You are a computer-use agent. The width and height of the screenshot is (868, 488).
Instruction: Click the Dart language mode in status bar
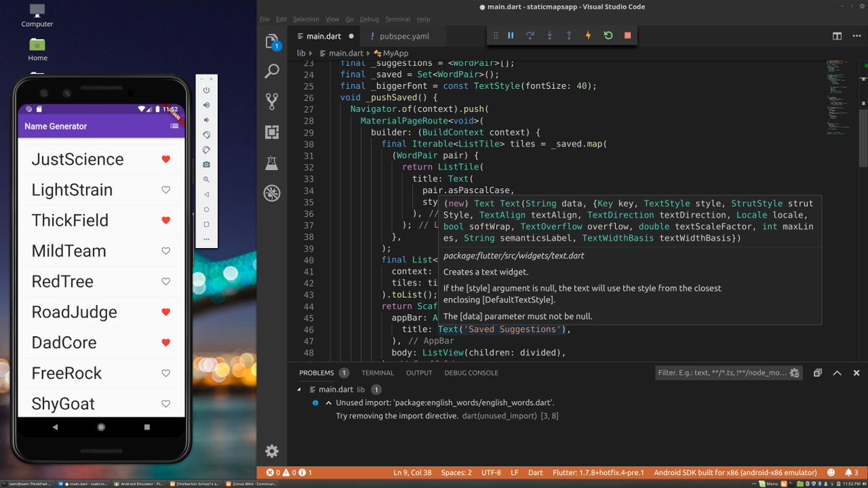[535, 472]
